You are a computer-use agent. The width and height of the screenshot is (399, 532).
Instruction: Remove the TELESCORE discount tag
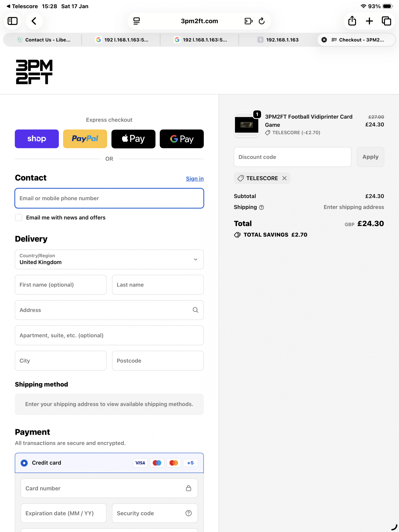tap(284, 178)
